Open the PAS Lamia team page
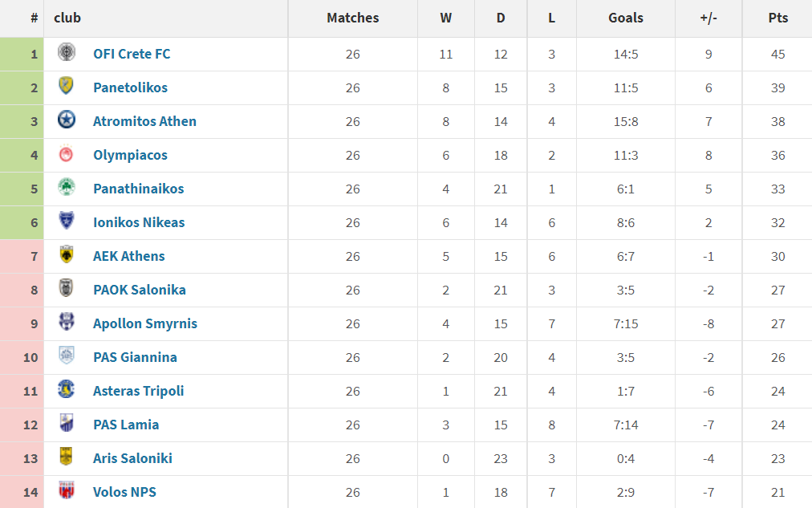 pos(125,425)
